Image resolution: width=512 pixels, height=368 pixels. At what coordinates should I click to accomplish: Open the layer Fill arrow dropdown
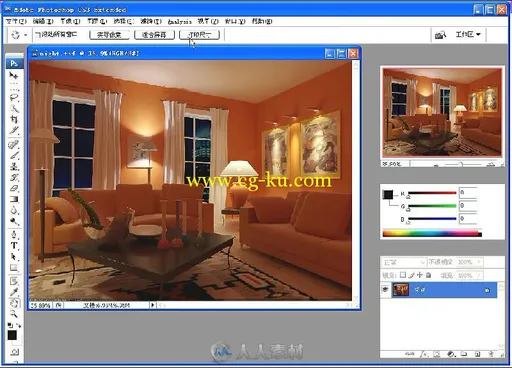tap(479, 275)
